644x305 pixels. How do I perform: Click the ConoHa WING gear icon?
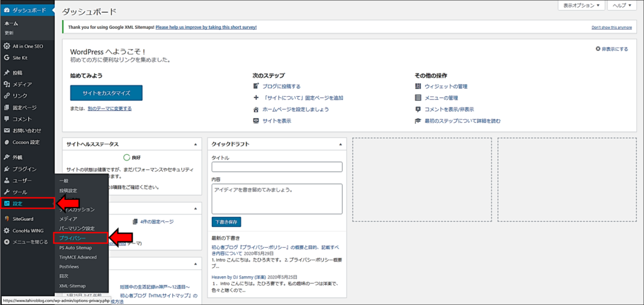pos(6,230)
